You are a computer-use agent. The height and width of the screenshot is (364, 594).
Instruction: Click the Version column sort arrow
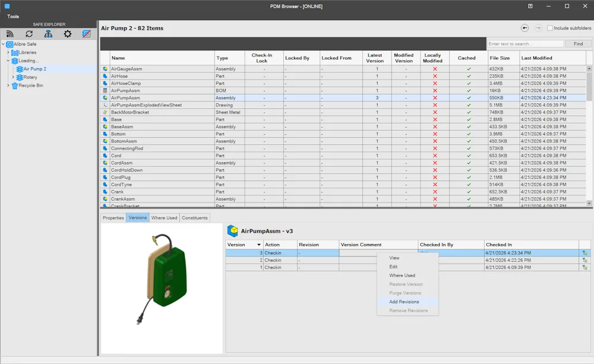coord(259,245)
